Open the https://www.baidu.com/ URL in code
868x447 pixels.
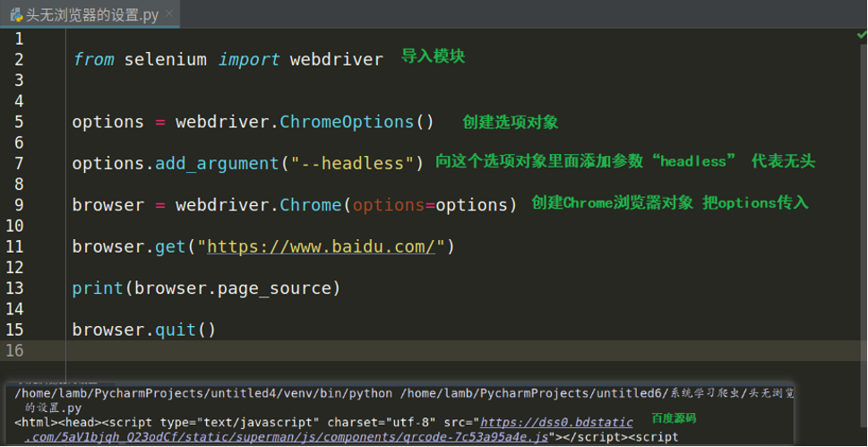(x=322, y=246)
